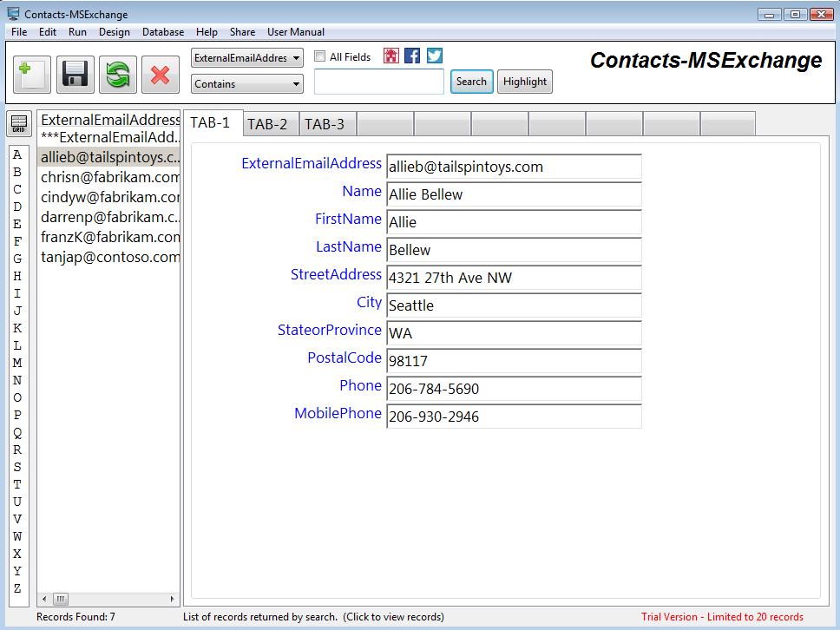Select the ***ExternalEmailAdd.. list row
Image resolution: width=840 pixels, height=630 pixels.
click(x=109, y=137)
